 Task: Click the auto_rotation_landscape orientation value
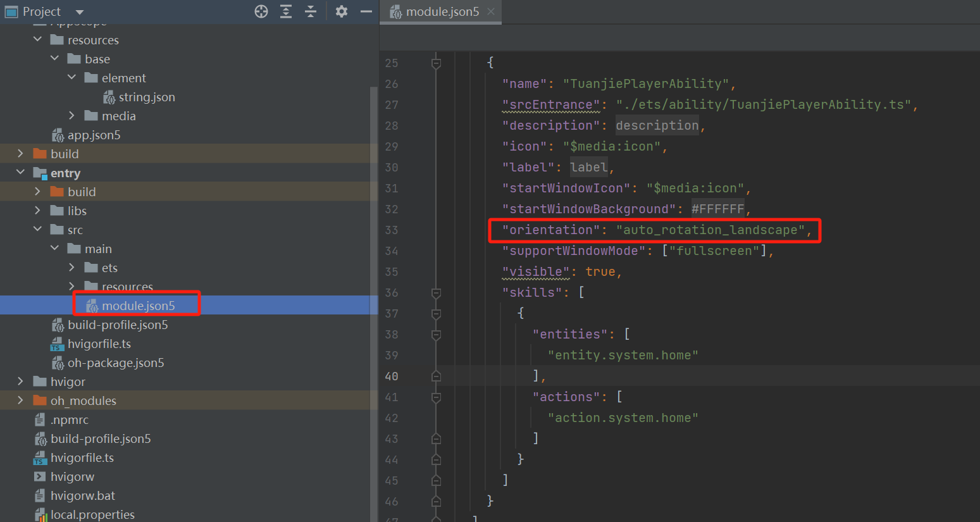point(710,230)
